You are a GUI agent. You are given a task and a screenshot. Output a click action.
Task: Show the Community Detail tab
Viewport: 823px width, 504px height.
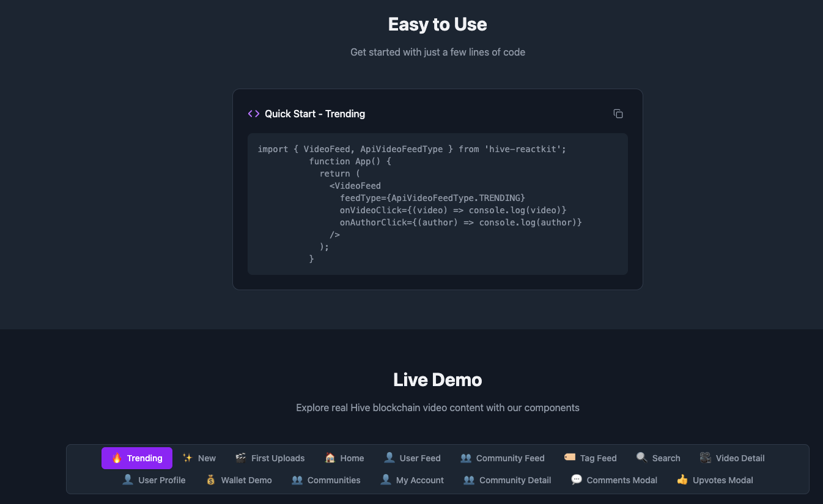(507, 480)
